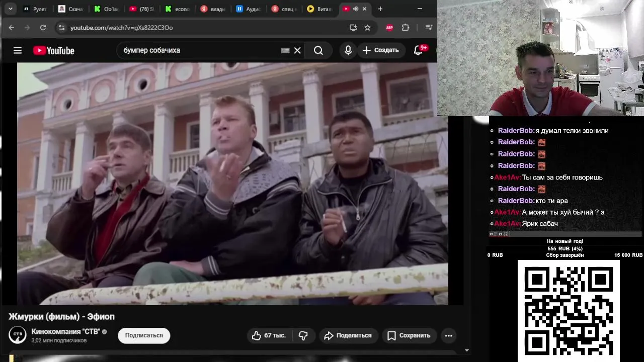Click chat message я думал телки звонили
The width and height of the screenshot is (644, 362).
572,131
